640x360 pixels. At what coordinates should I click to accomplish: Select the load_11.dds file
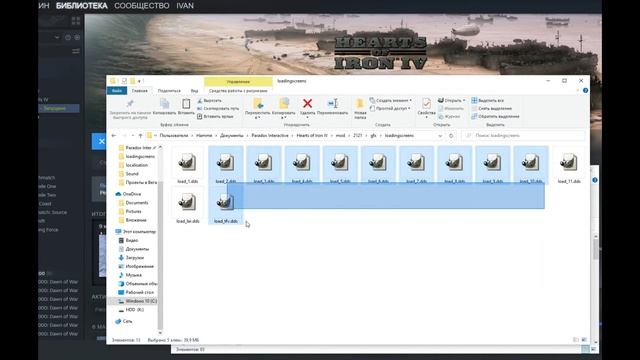click(569, 165)
